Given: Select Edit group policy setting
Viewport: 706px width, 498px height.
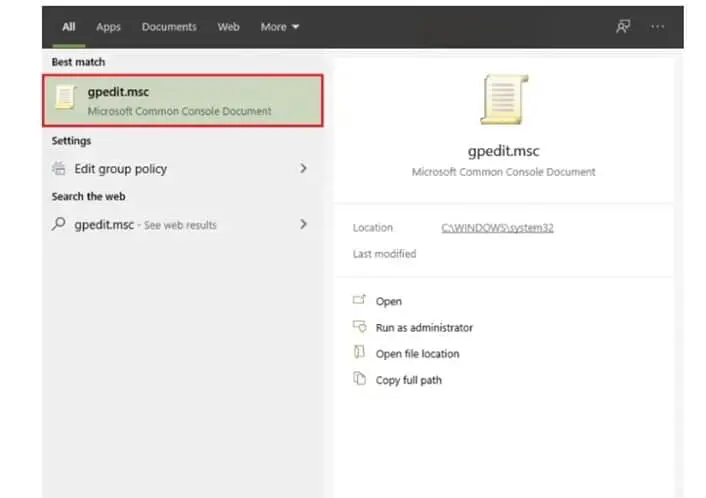Looking at the screenshot, I should click(183, 169).
